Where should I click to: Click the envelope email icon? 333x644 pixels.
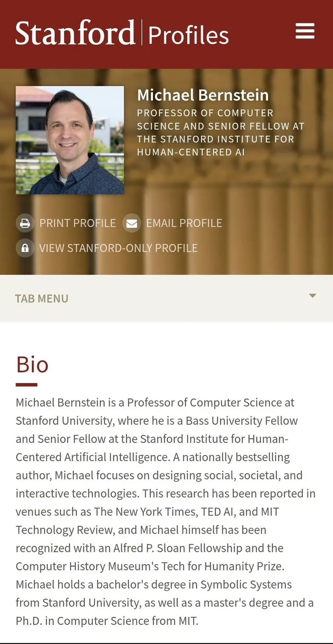coord(132,223)
